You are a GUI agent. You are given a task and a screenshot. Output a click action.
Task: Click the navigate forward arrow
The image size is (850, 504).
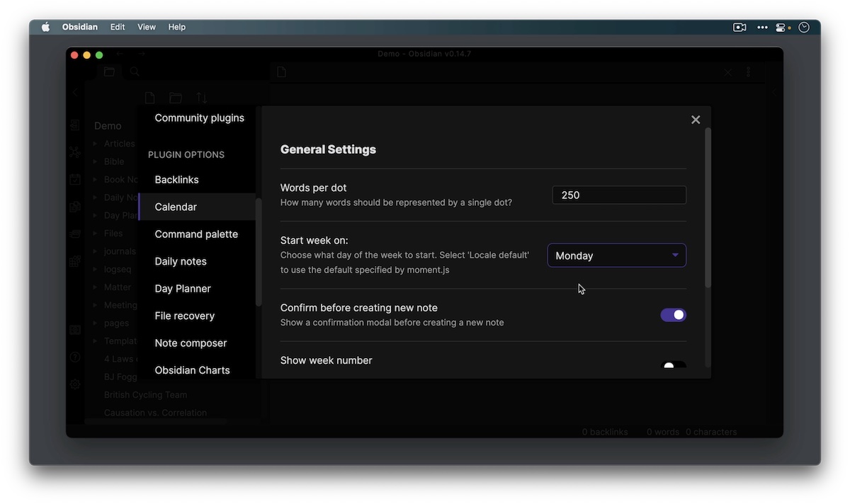click(142, 54)
